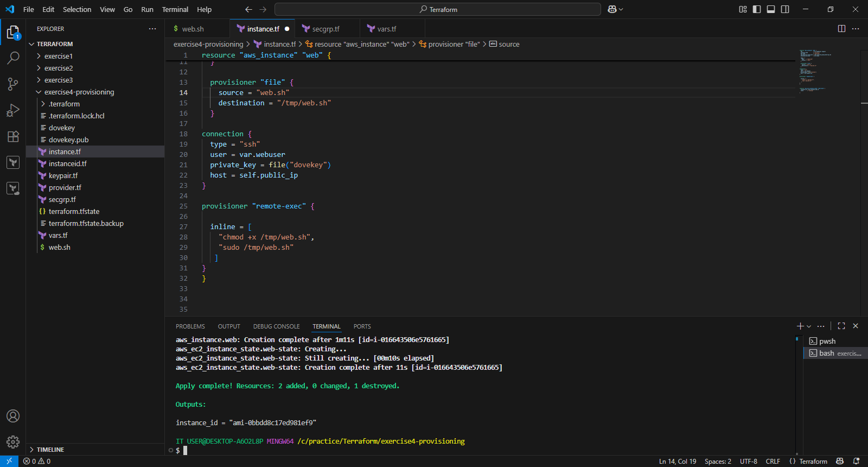The height and width of the screenshot is (467, 868).
Task: Maximize the terminal panel size
Action: (841, 326)
